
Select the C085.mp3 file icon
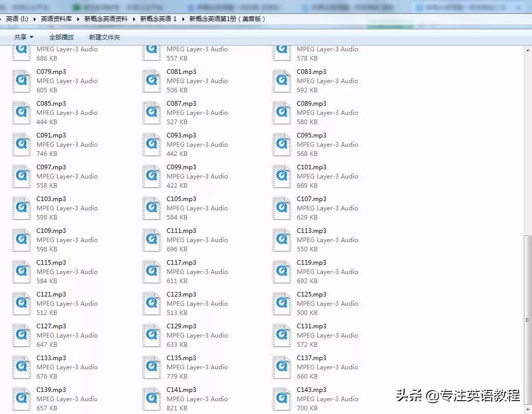(x=22, y=113)
